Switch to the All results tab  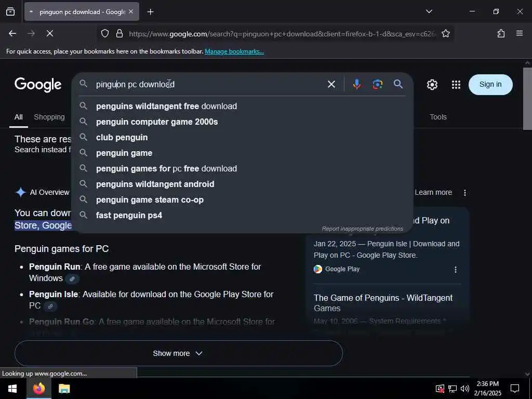tap(18, 117)
